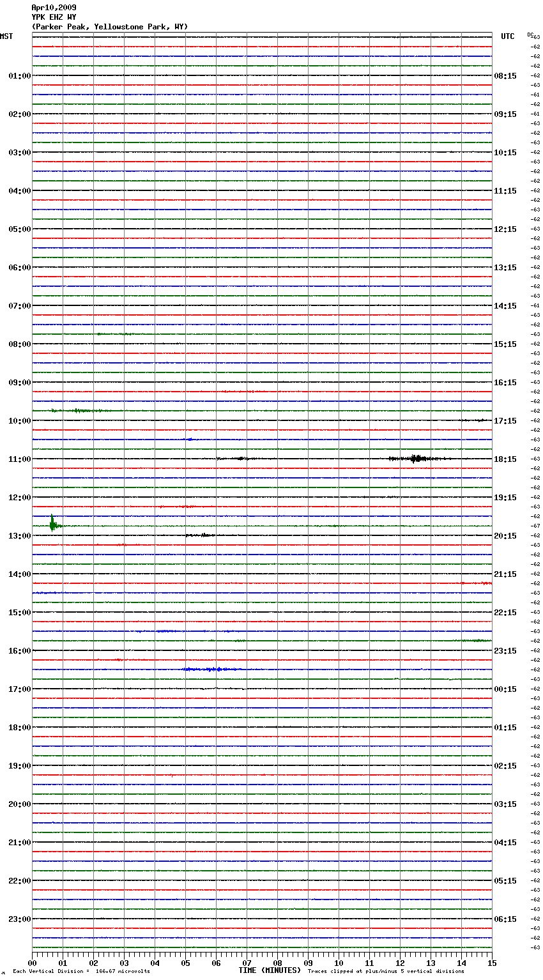Viewport: 543px width, 980px height.
Task: Click the MST timezone label
Action: pyautogui.click(x=6, y=36)
